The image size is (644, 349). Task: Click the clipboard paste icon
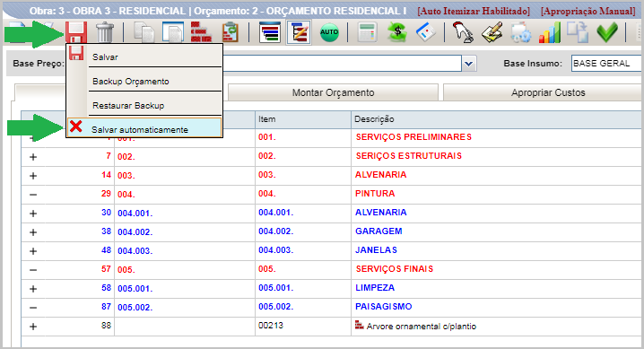pyautogui.click(x=231, y=33)
